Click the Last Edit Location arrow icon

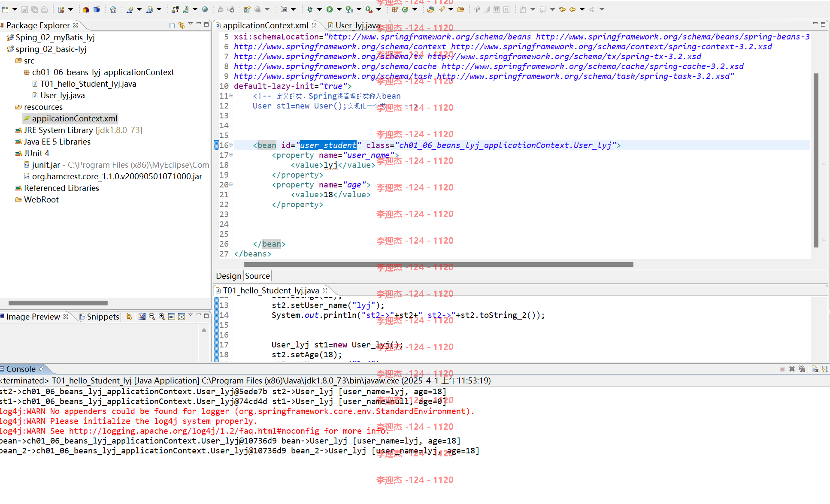coord(562,9)
